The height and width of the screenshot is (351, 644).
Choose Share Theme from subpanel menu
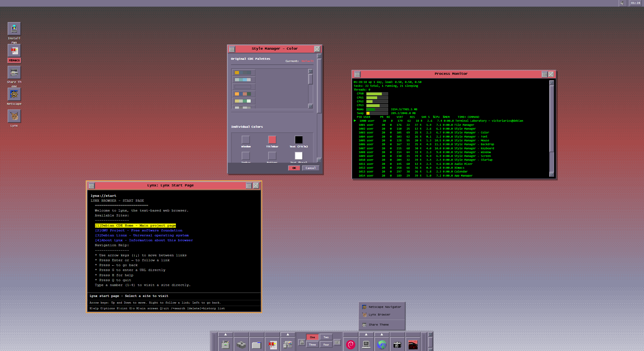pyautogui.click(x=379, y=325)
